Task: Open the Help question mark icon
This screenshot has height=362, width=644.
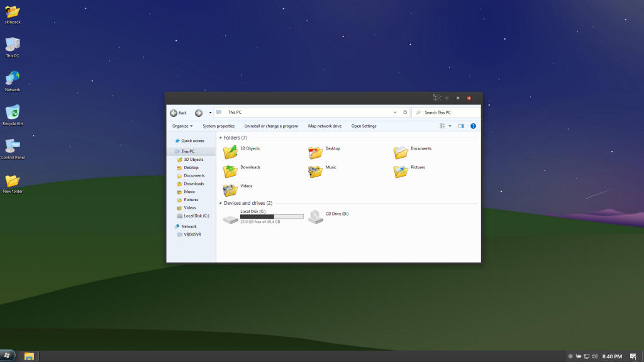Action: pos(473,126)
